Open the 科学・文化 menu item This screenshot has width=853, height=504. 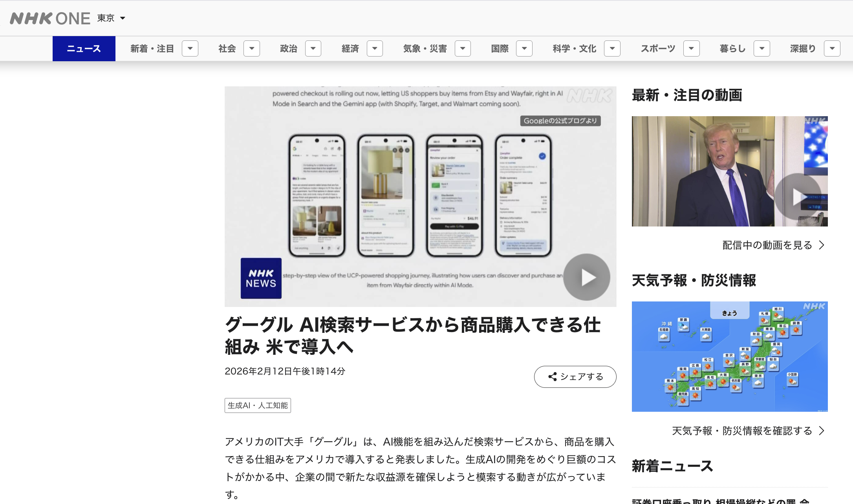point(574,49)
